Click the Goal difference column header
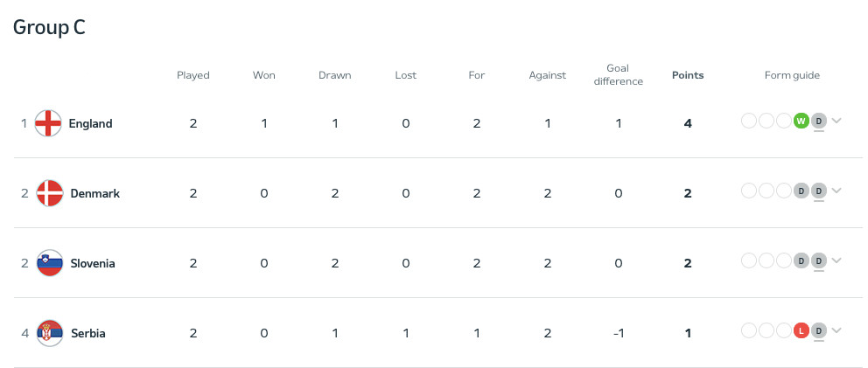Screen dimensions: 868x368 tap(618, 75)
